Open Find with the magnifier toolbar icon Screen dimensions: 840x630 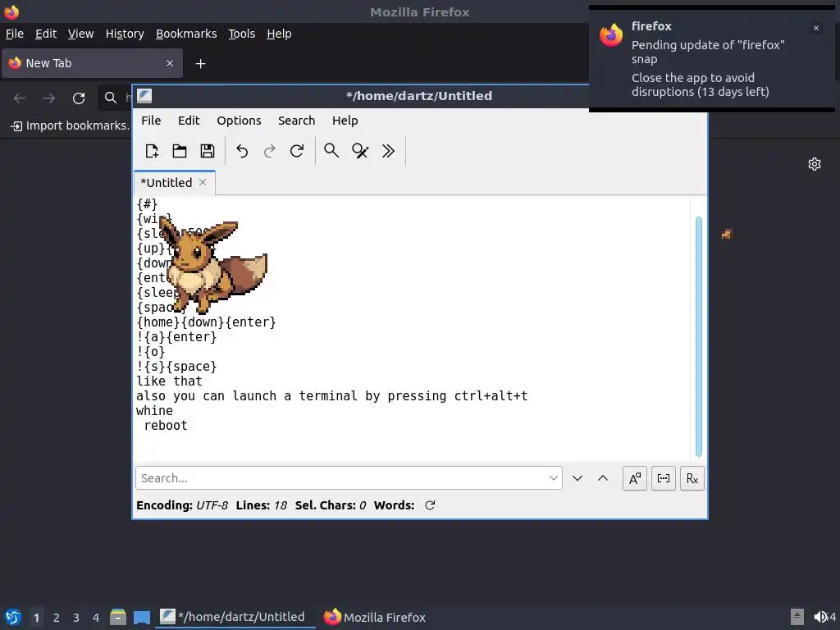coord(331,151)
